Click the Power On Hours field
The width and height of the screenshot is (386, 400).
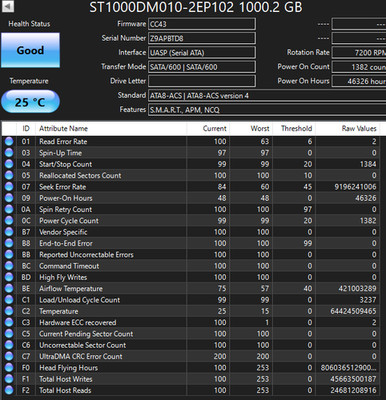point(359,81)
